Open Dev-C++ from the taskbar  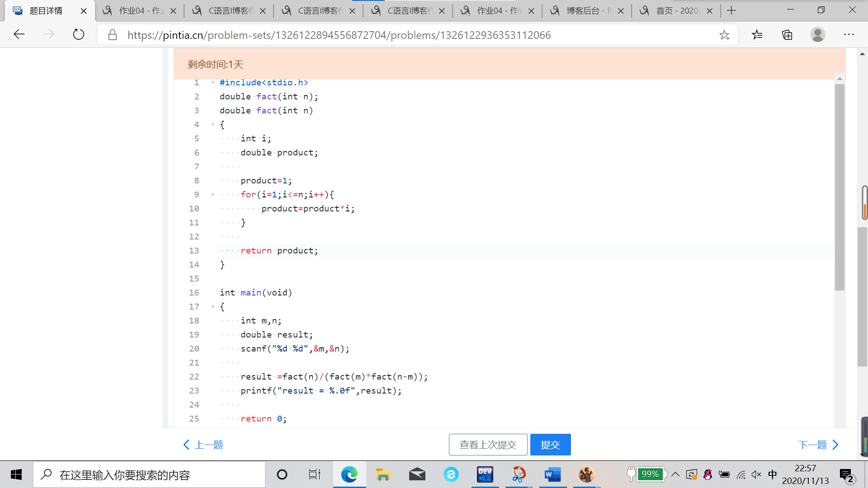485,474
